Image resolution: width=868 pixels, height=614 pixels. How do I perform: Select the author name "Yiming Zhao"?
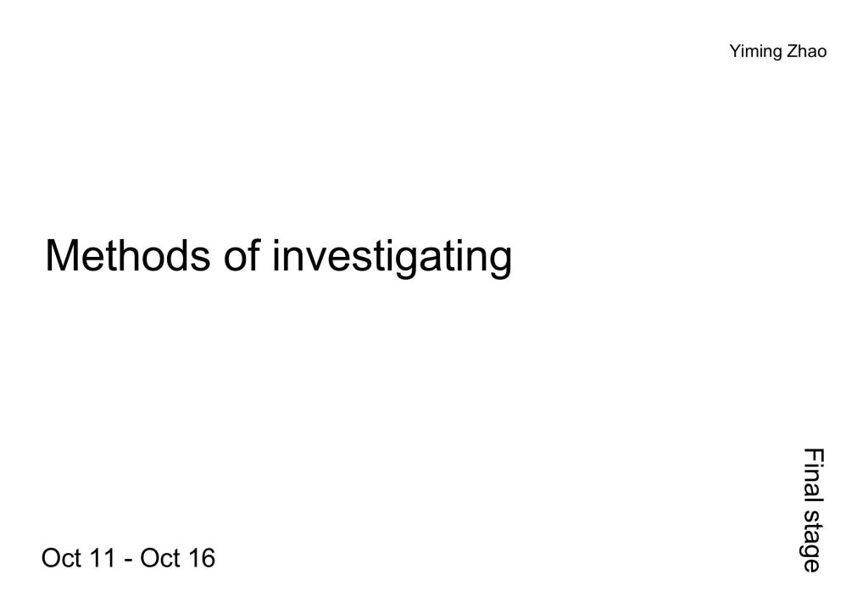778,52
